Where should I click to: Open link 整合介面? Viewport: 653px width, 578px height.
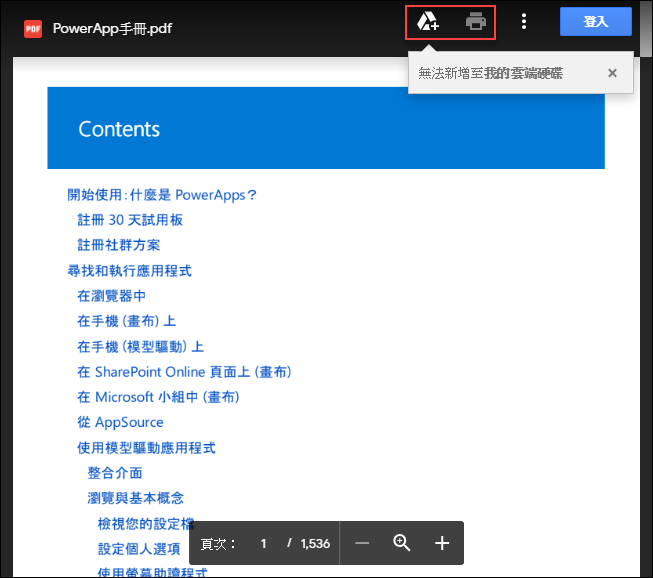[x=115, y=473]
